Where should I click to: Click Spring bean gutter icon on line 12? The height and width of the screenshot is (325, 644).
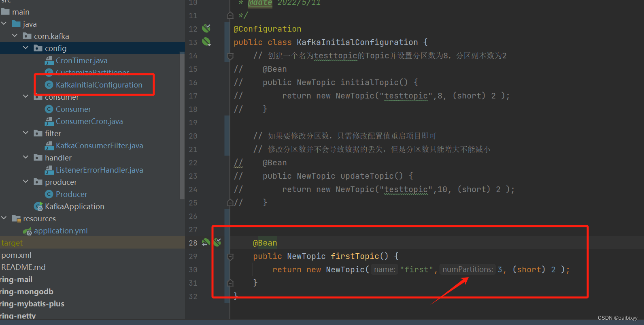206,28
